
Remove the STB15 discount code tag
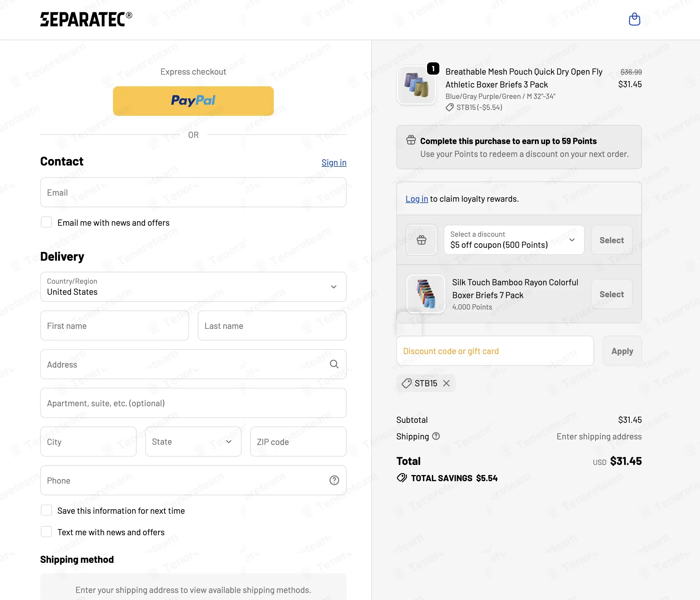coord(446,383)
